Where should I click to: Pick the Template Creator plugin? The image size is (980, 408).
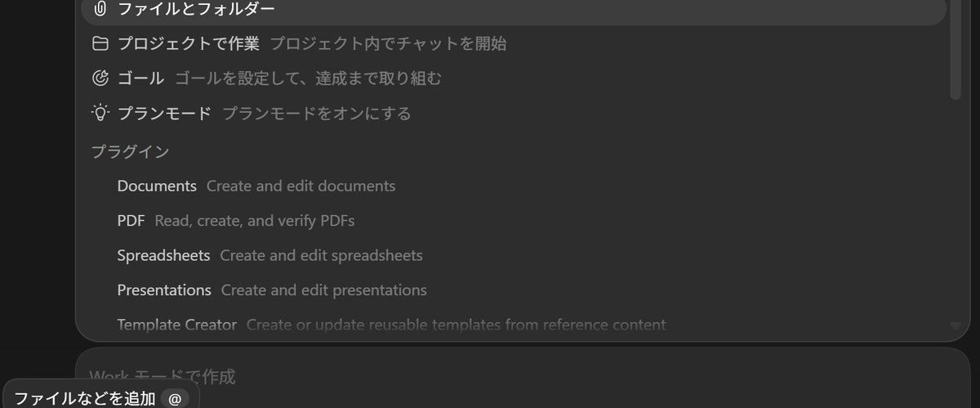click(x=514, y=325)
